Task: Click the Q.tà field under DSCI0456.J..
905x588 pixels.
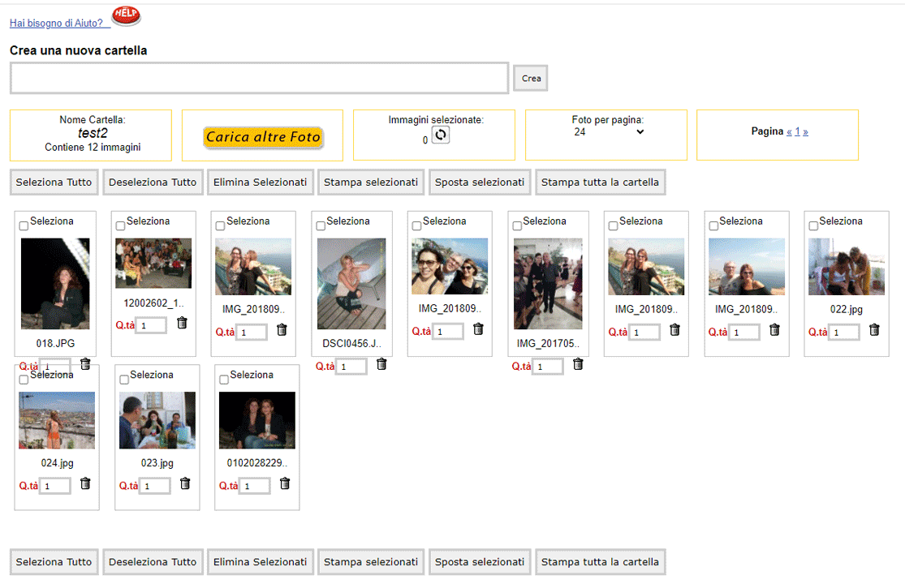Action: coord(351,367)
